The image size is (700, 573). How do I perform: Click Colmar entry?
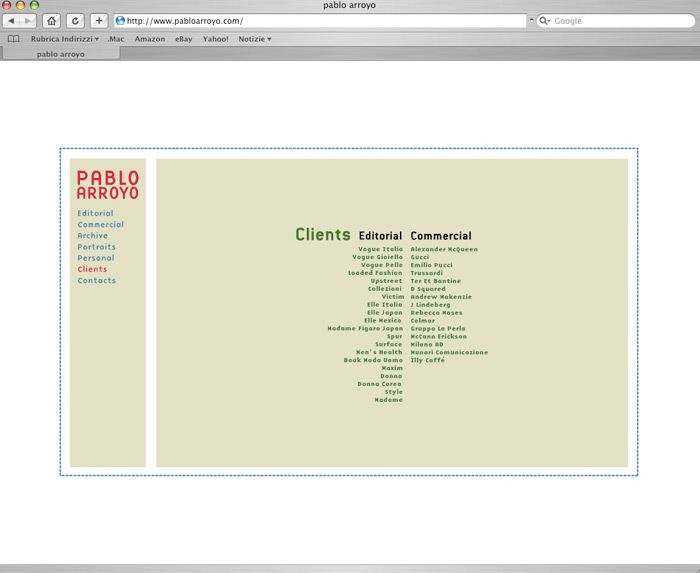tap(423, 320)
